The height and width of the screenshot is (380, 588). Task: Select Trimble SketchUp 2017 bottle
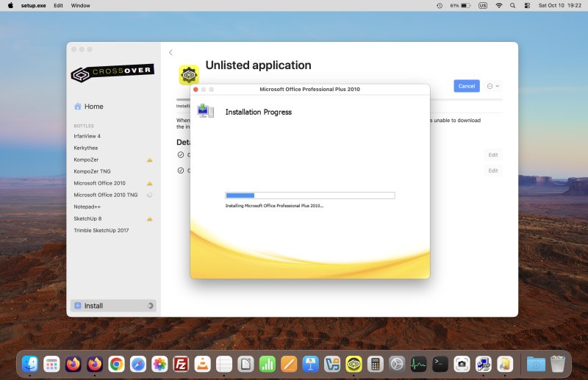(x=101, y=230)
